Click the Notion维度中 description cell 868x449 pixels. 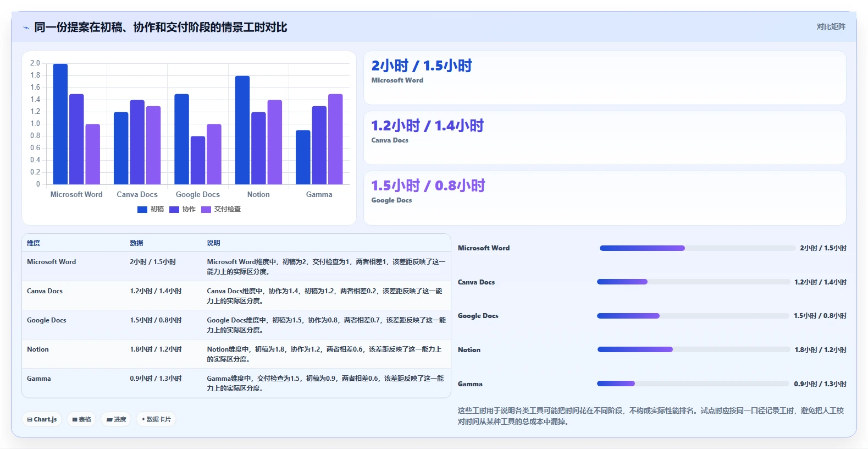point(325,354)
